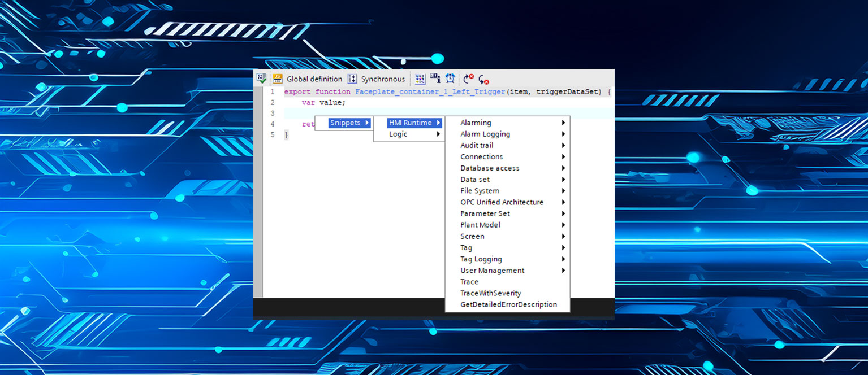Click the colored grid toolbar icon
Image resolution: width=868 pixels, height=375 pixels.
[420, 79]
